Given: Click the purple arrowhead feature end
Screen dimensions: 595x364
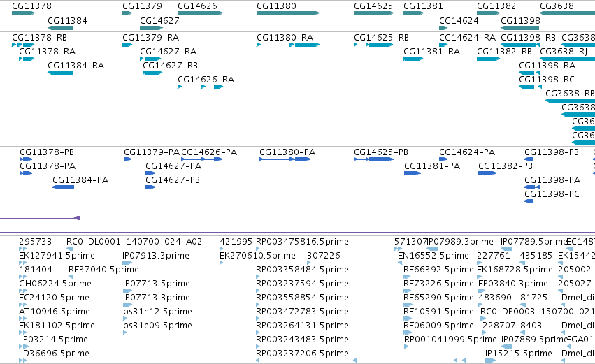Looking at the screenshot, I should (x=77, y=218).
